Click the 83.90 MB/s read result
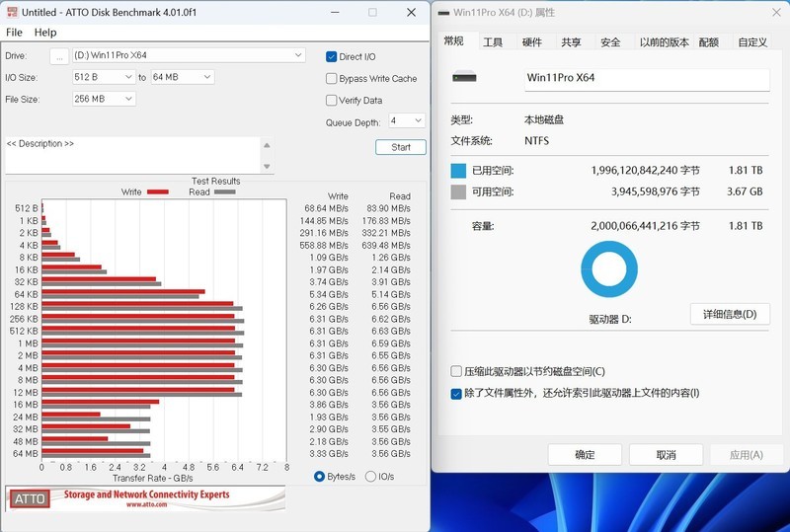 coord(388,208)
